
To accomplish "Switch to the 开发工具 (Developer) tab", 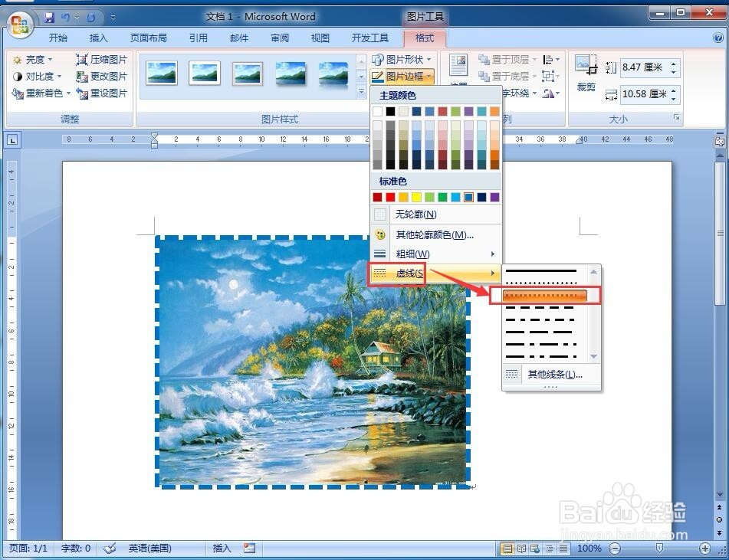I will pos(370,38).
